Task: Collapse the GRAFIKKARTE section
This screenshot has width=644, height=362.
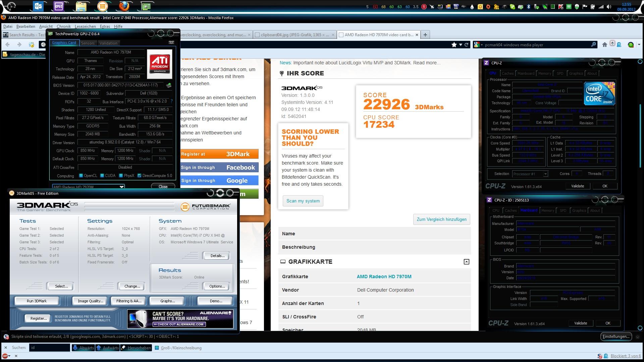Action: tap(466, 262)
